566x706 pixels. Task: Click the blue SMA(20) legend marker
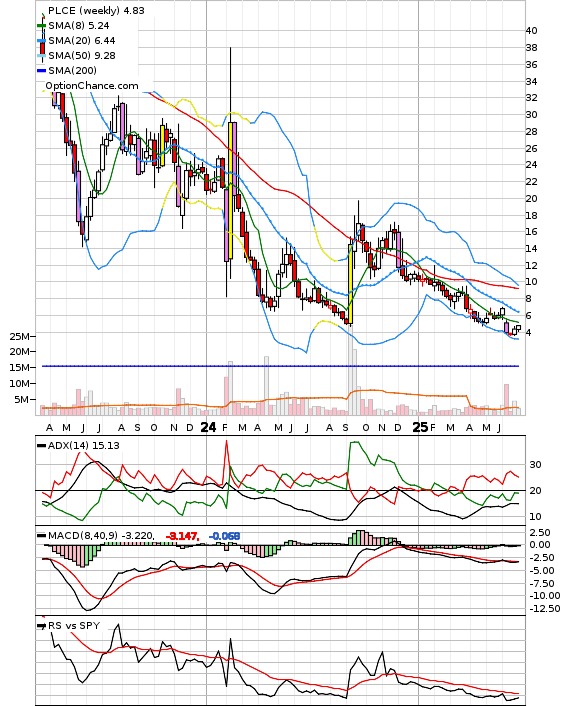41,41
